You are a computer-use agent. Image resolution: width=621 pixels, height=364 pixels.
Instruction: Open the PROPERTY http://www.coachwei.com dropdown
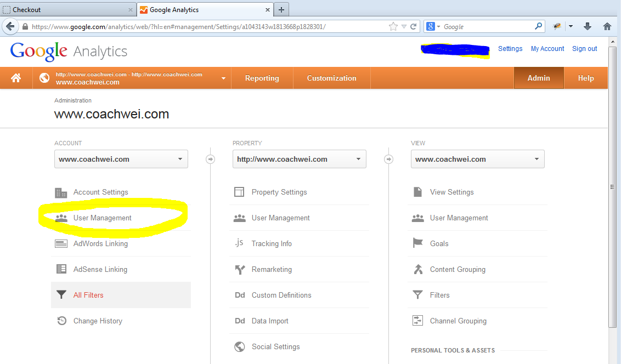pyautogui.click(x=299, y=159)
